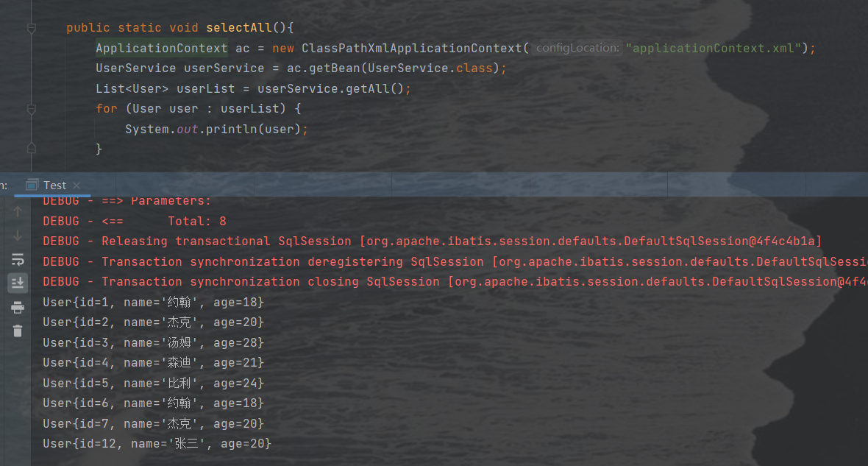The image size is (868, 466).
Task: Jump to next stack trace occurrence
Action: (17, 236)
